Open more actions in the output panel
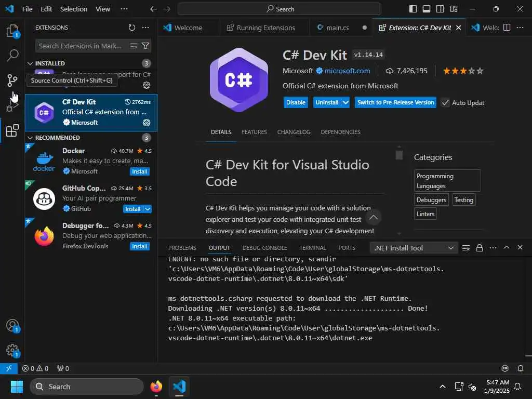 pos(493,248)
